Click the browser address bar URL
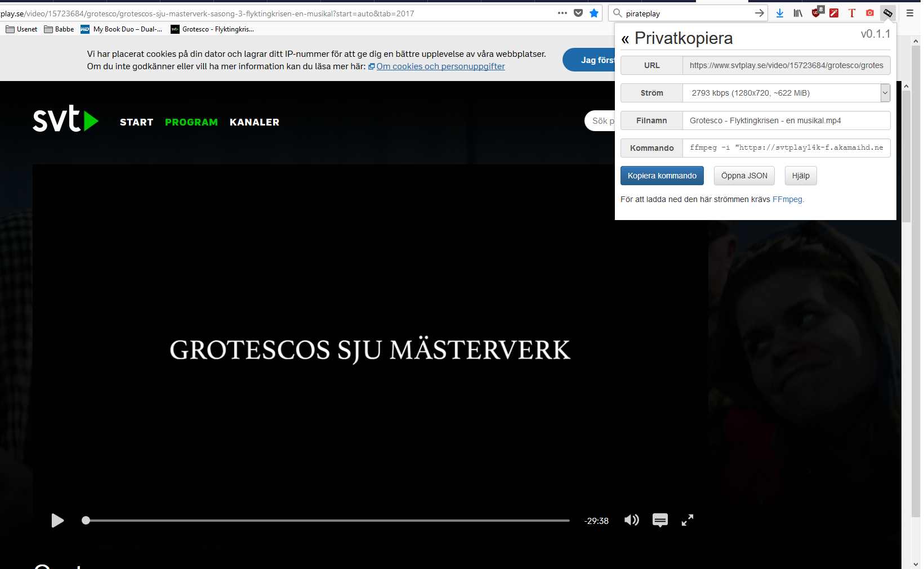Screen dimensions: 924x569 pos(276,14)
